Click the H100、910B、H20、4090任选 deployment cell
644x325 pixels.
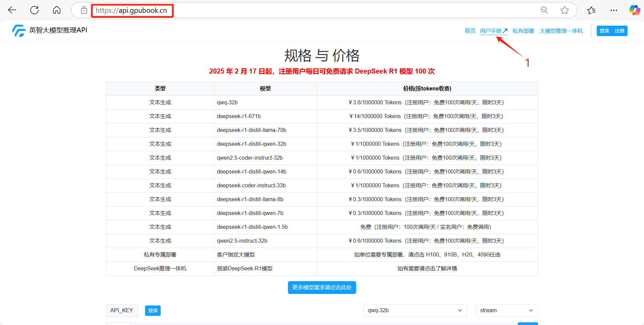tap(427, 255)
